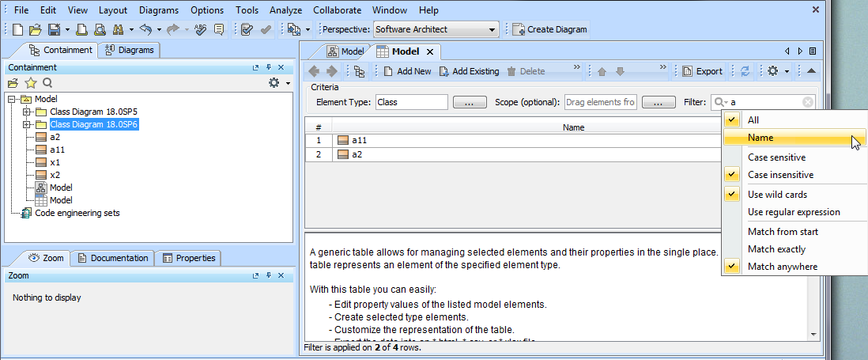This screenshot has height=360, width=868.
Task: Float the Containment panel
Action: (256, 67)
